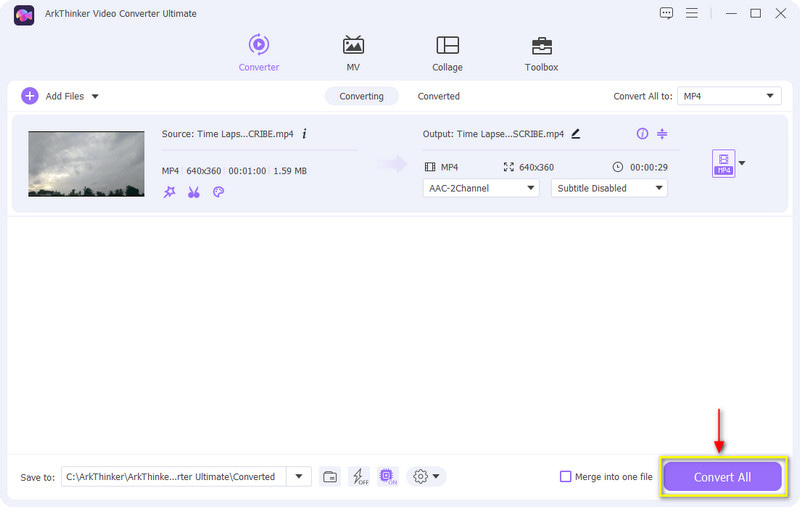The image size is (800, 507).
Task: Open the hamburger menu icon
Action: (691, 13)
